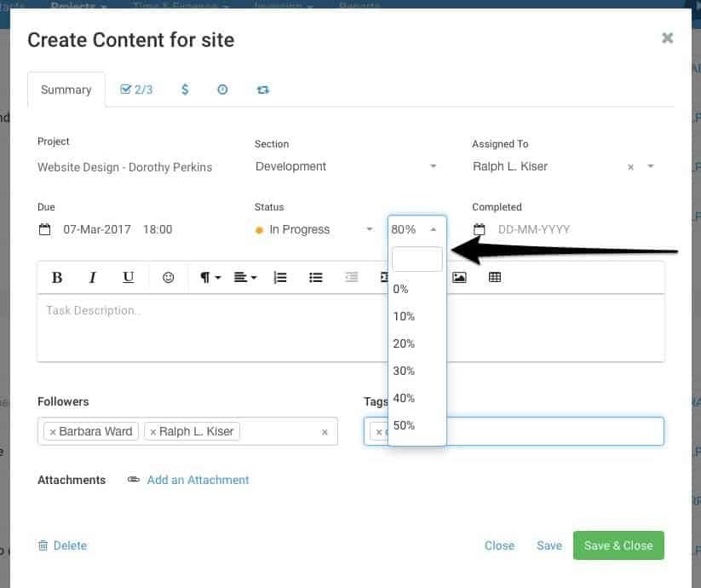This screenshot has width=701, height=588.
Task: Select 30% from the progress list
Action: coord(404,371)
